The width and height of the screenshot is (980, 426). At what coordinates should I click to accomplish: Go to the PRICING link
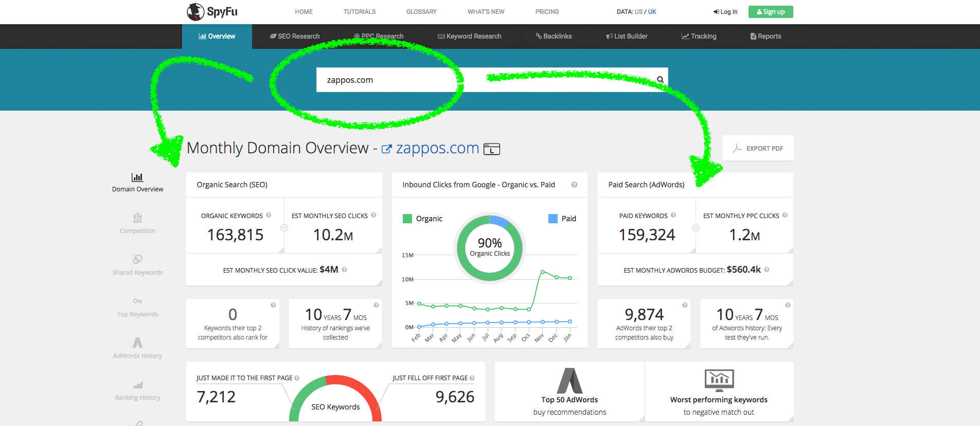pos(547,11)
